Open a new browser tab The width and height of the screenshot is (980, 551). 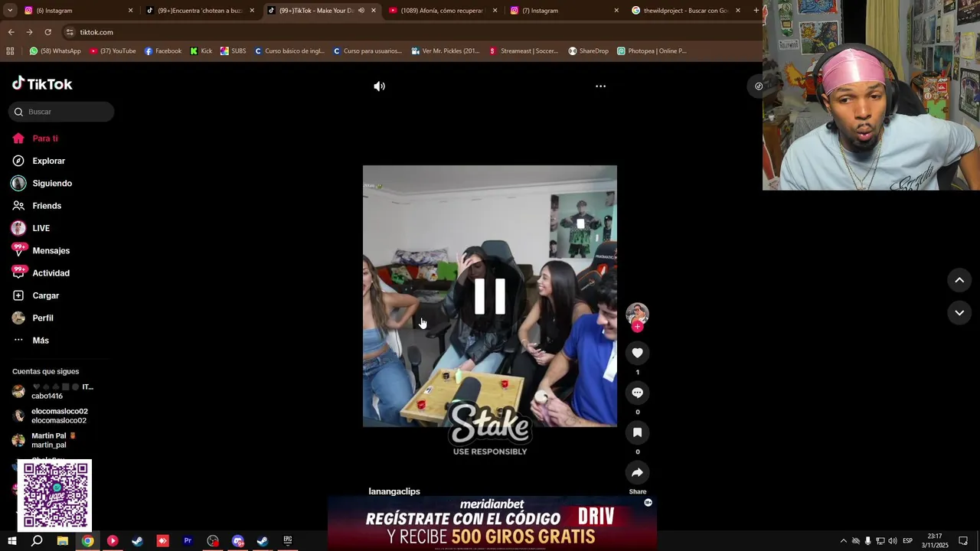coord(756,11)
